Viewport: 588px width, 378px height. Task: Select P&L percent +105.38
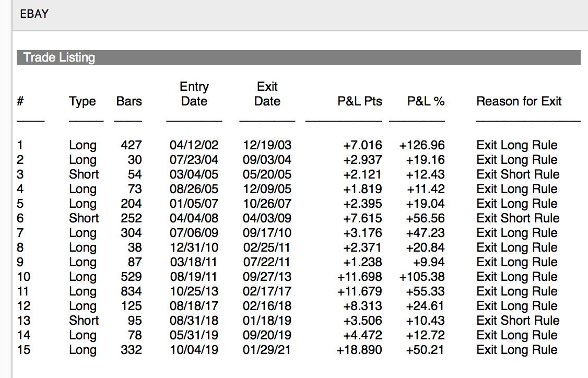coord(422,277)
